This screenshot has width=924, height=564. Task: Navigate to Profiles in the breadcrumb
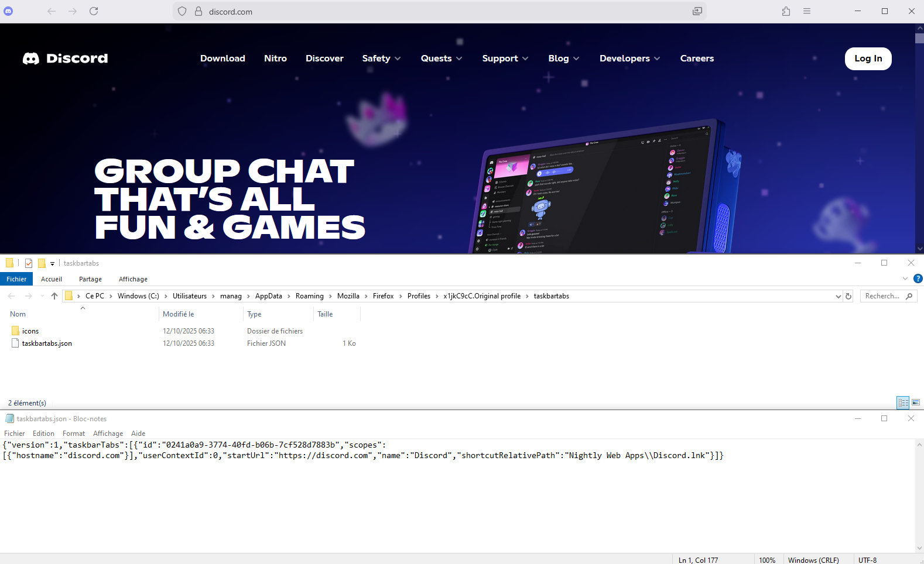[x=419, y=296]
